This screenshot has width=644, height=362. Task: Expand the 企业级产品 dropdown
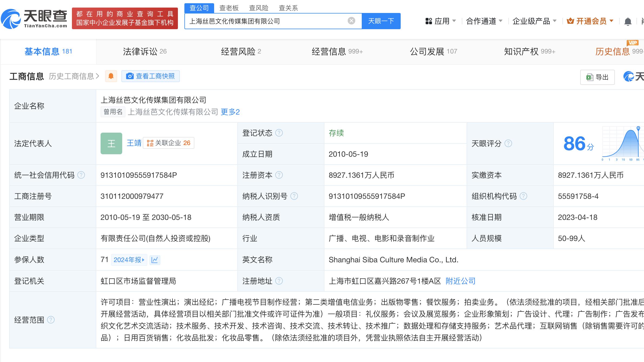coord(534,21)
